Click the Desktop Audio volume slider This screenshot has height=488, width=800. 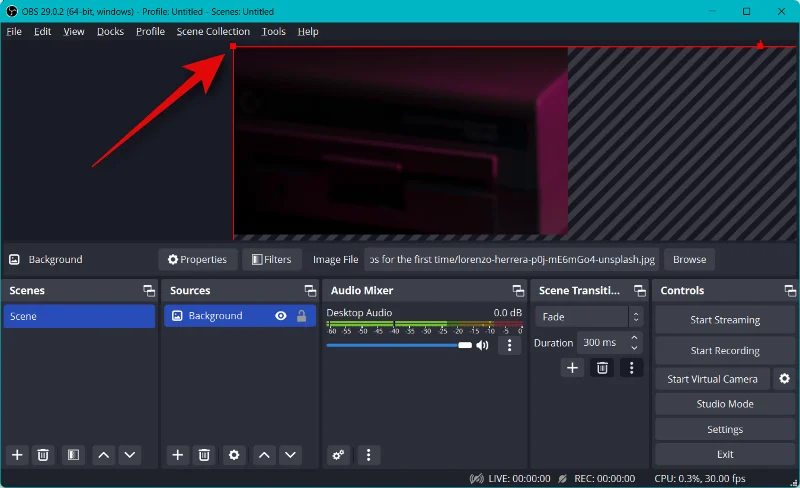coord(399,346)
